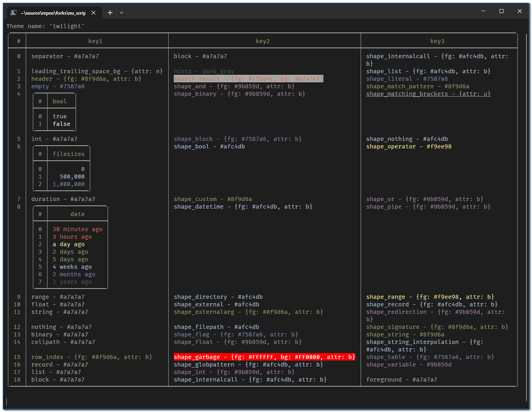Click the "shape_directory - #afc4db" entry
532x412 pixels.
tap(218, 297)
